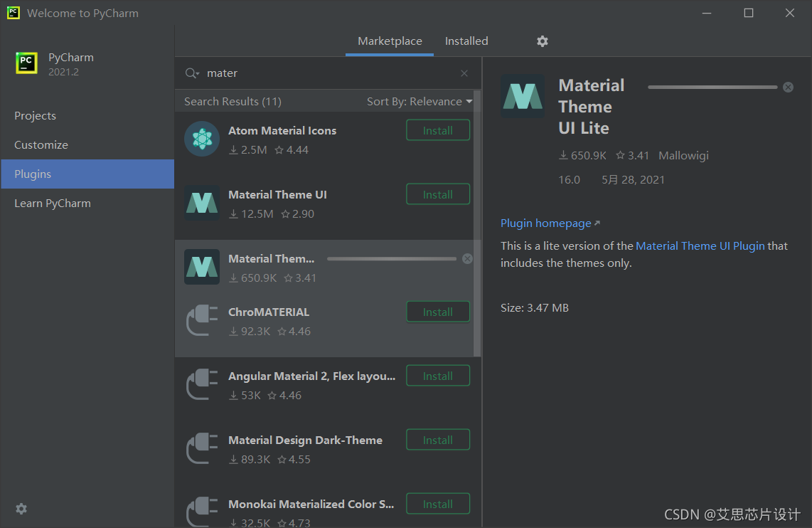Select Angular Material 2, Flex layou... title
812x528 pixels.
311,376
